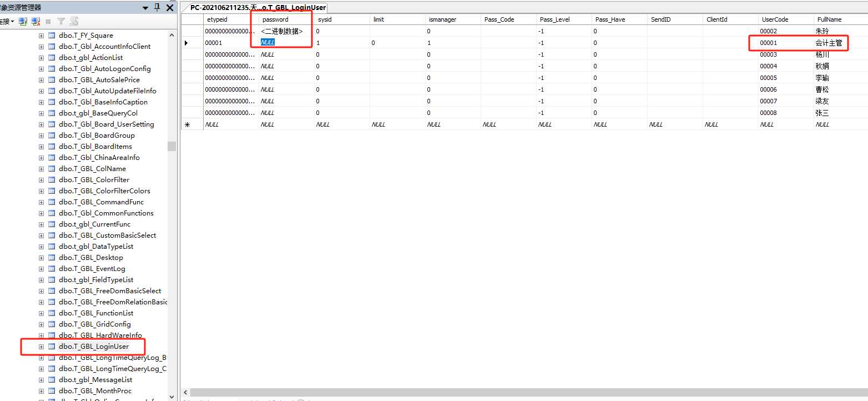Click the UserCode column header
The height and width of the screenshot is (401, 868).
coord(786,19)
